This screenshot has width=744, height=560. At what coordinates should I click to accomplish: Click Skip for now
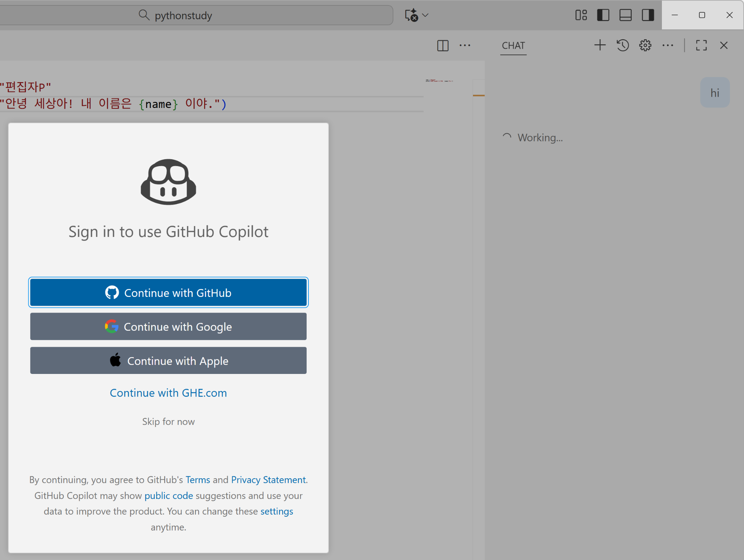point(168,422)
